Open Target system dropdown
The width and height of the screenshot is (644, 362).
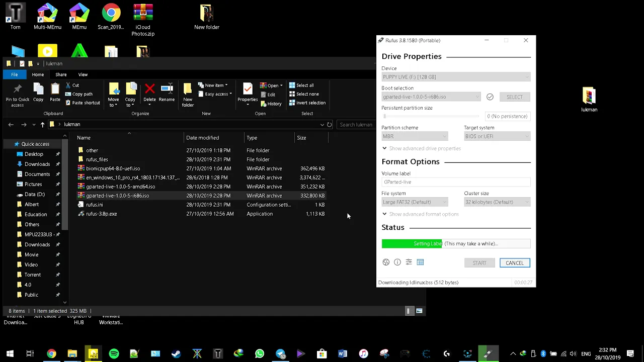pyautogui.click(x=497, y=136)
